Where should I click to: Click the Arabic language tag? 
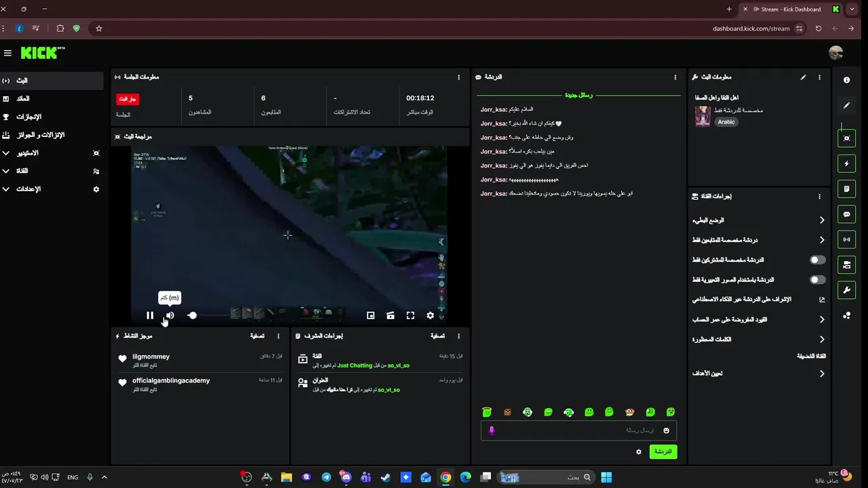(726, 122)
